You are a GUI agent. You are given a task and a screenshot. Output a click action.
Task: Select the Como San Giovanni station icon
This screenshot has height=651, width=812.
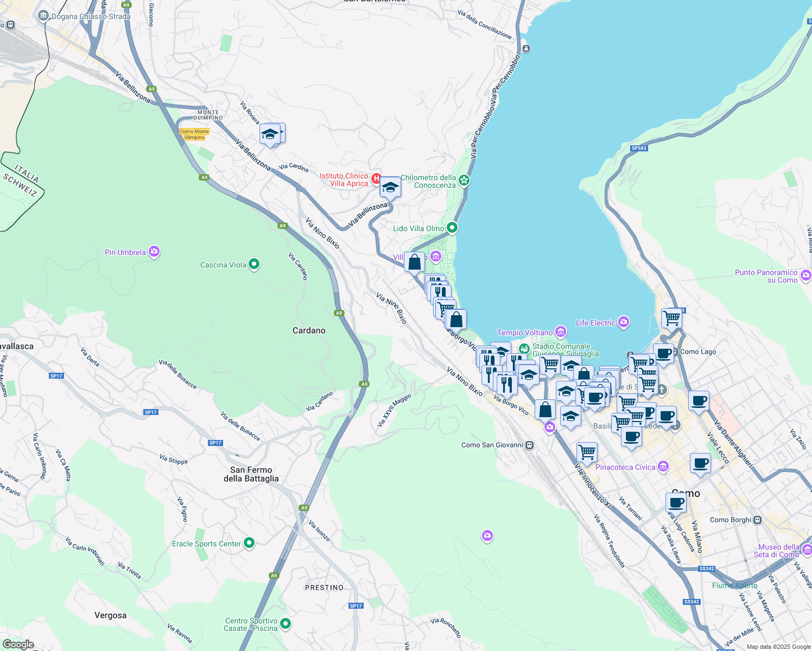coord(530,445)
